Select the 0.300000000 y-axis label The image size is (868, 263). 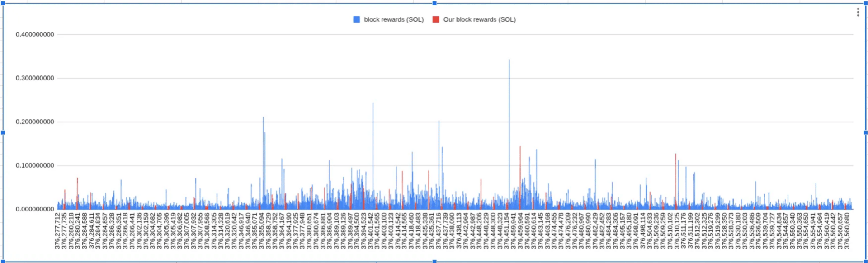point(35,78)
